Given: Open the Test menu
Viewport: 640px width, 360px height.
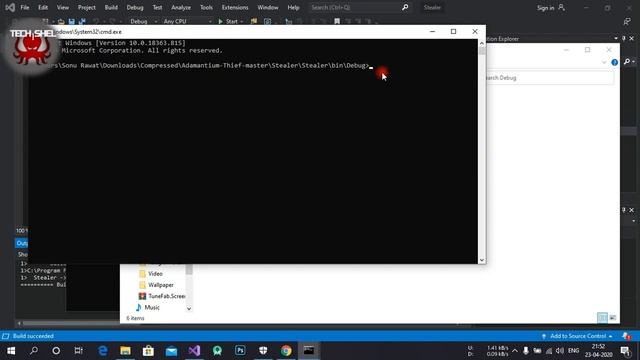Looking at the screenshot, I should click(x=157, y=7).
